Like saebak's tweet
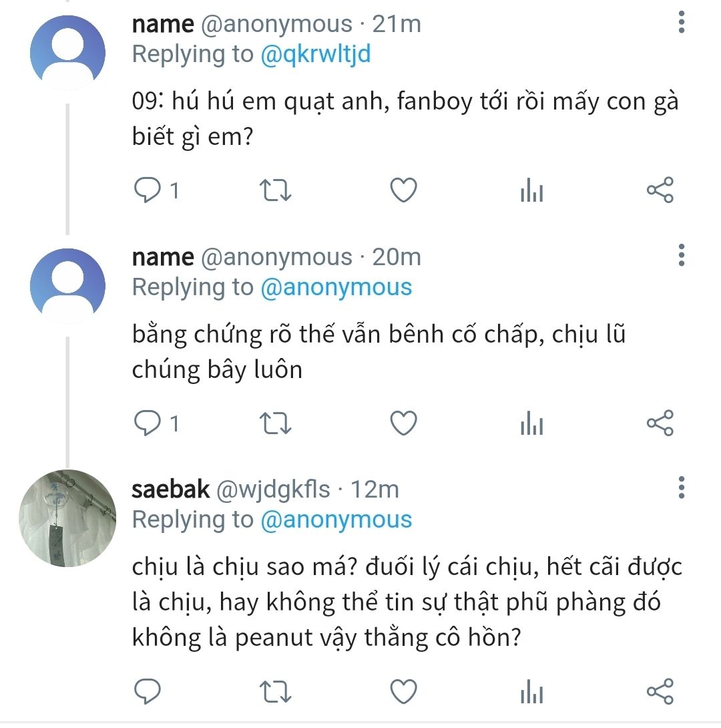Screen dimensions: 721x728 [x=403, y=691]
